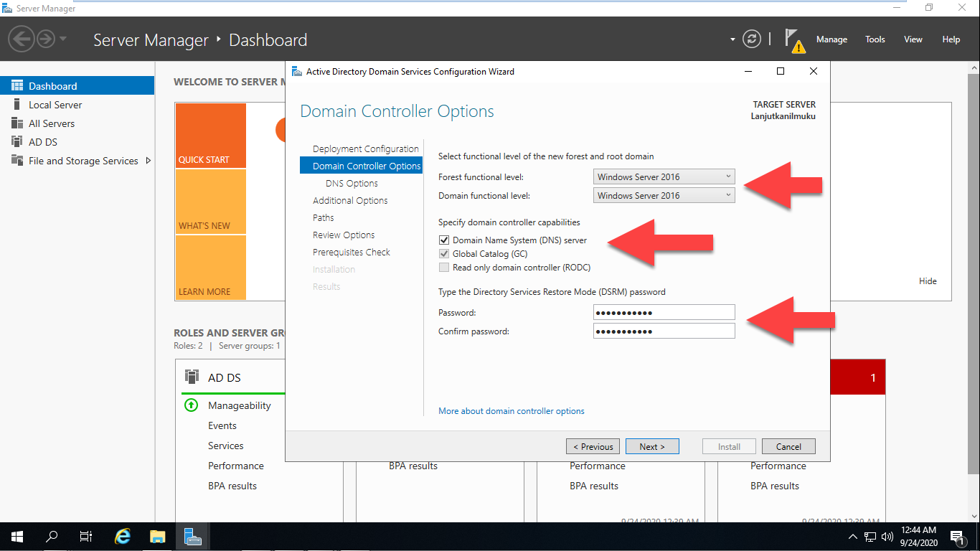
Task: Toggle Domain Name System (DNS) server checkbox
Action: [444, 240]
